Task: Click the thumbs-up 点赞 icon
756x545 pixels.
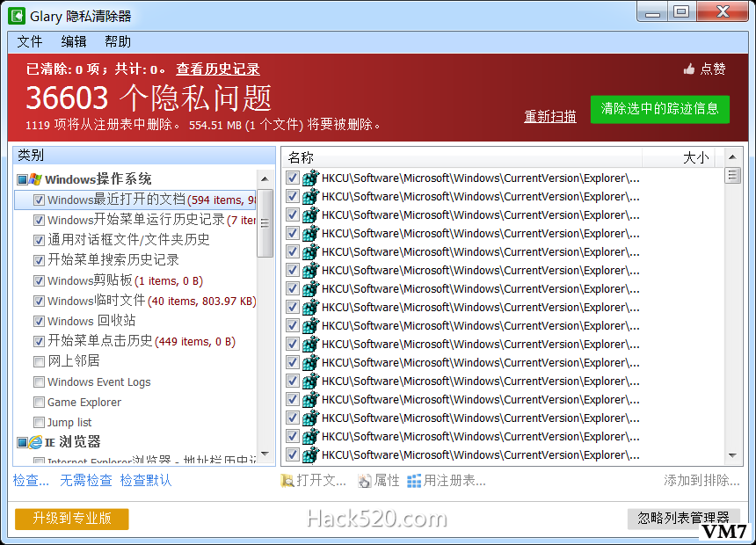Action: point(689,69)
